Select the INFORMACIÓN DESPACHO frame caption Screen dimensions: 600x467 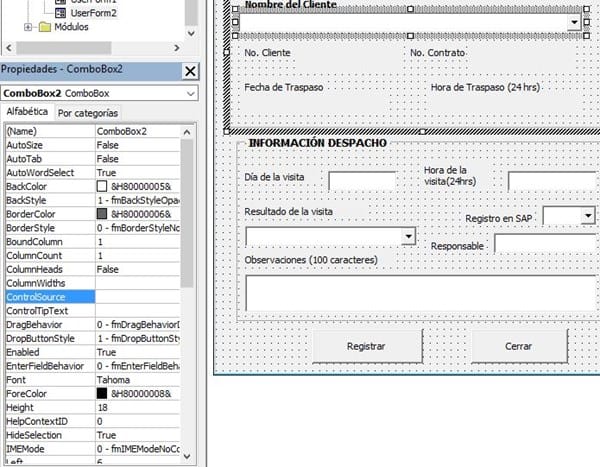318,143
